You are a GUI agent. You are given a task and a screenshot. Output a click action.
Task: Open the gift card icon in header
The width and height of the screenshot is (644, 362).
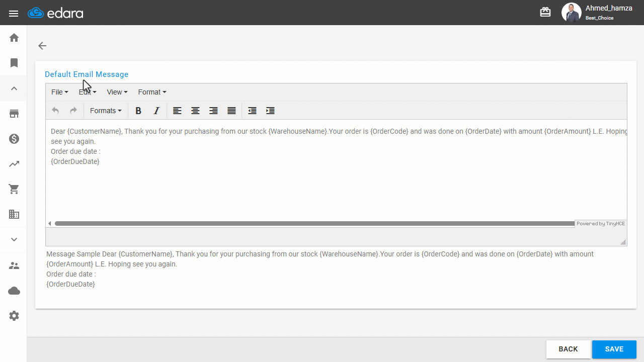coord(545,13)
